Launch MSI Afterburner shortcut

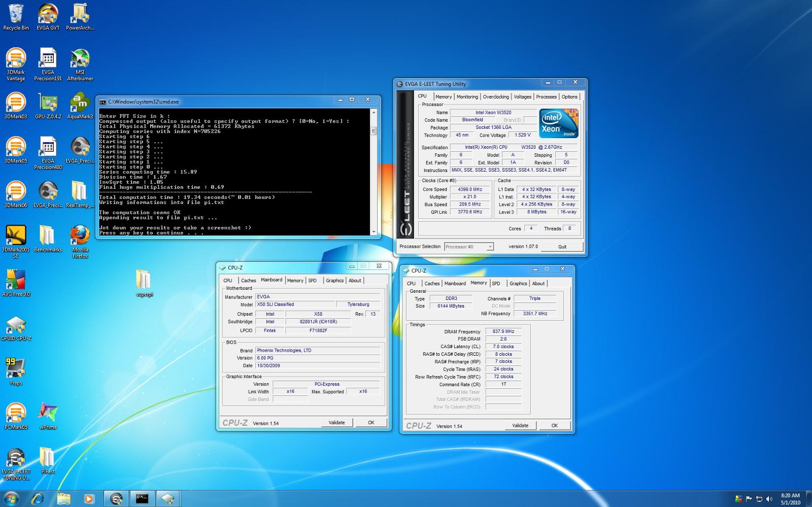[x=80, y=64]
